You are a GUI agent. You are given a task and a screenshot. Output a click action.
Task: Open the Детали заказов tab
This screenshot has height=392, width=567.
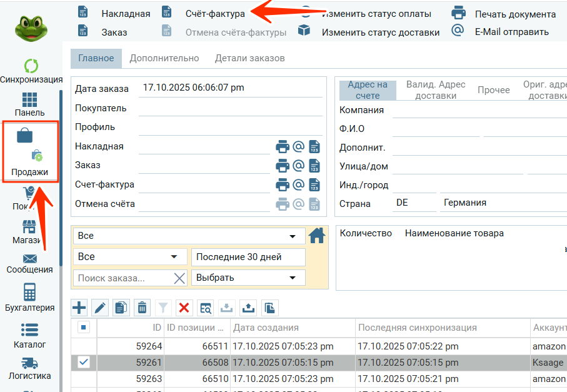click(x=249, y=58)
